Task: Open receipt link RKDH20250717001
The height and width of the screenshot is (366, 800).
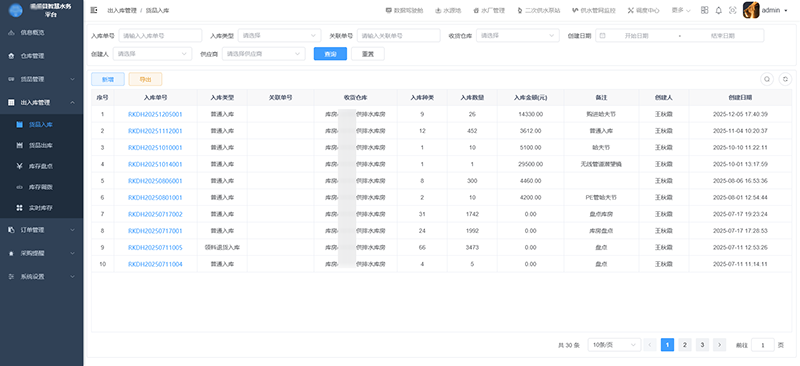Action: coord(155,231)
